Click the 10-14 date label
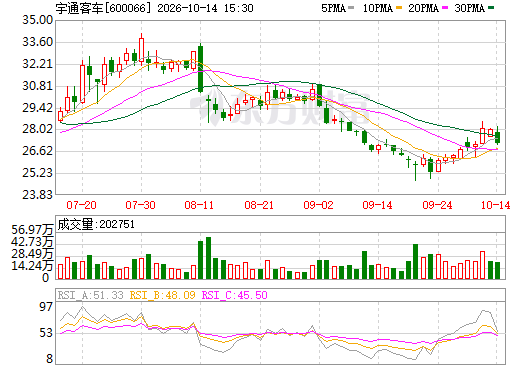 495,205
